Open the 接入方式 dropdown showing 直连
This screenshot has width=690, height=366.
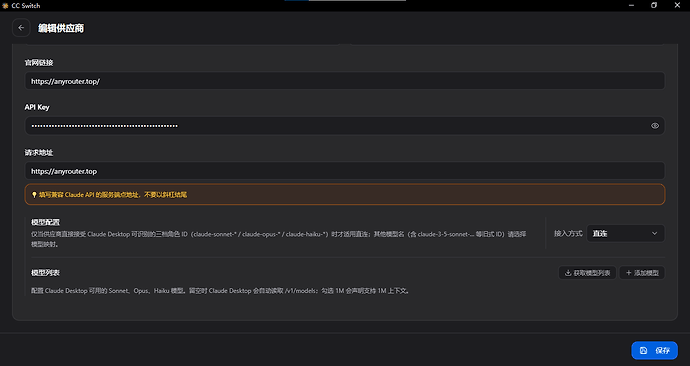(x=625, y=234)
